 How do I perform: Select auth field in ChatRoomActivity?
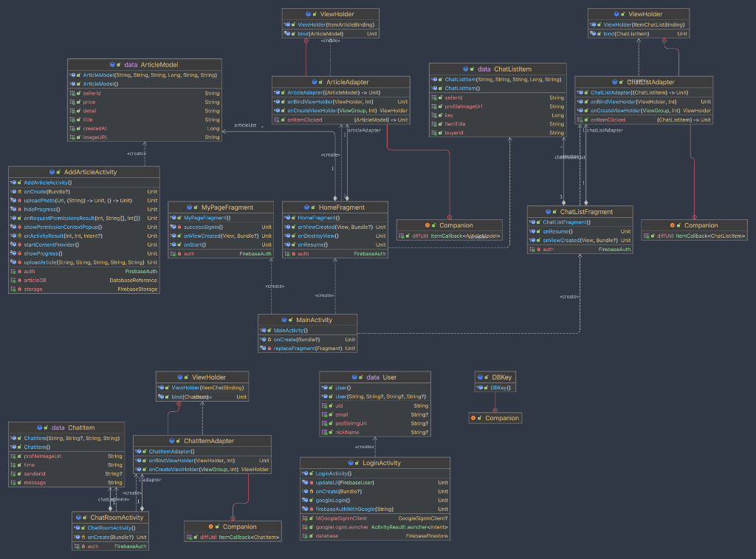(111, 546)
